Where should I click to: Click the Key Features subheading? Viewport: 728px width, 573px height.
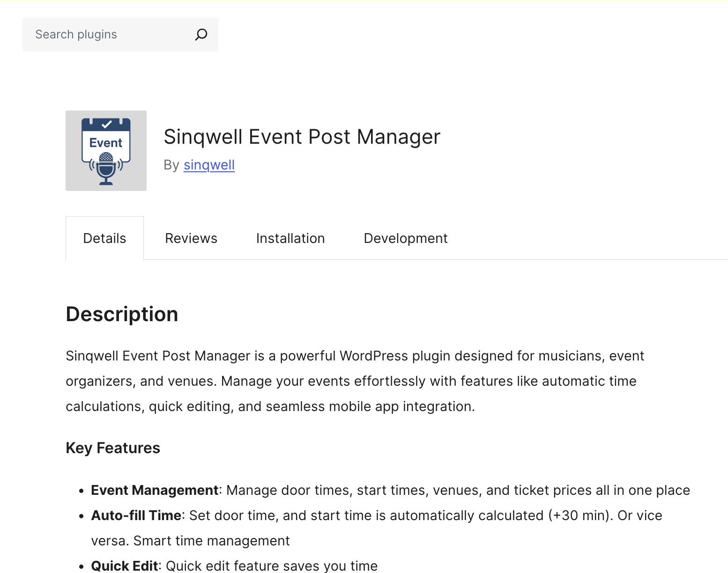[113, 448]
